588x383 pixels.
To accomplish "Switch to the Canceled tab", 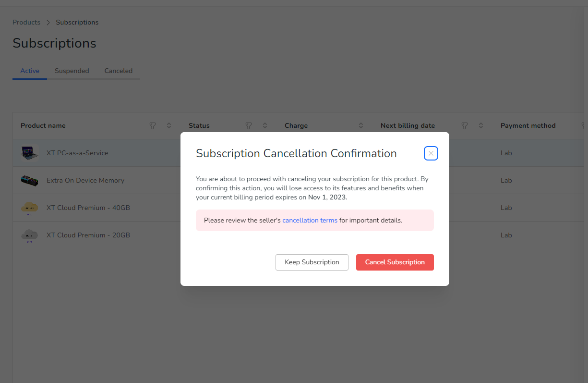I will point(119,71).
